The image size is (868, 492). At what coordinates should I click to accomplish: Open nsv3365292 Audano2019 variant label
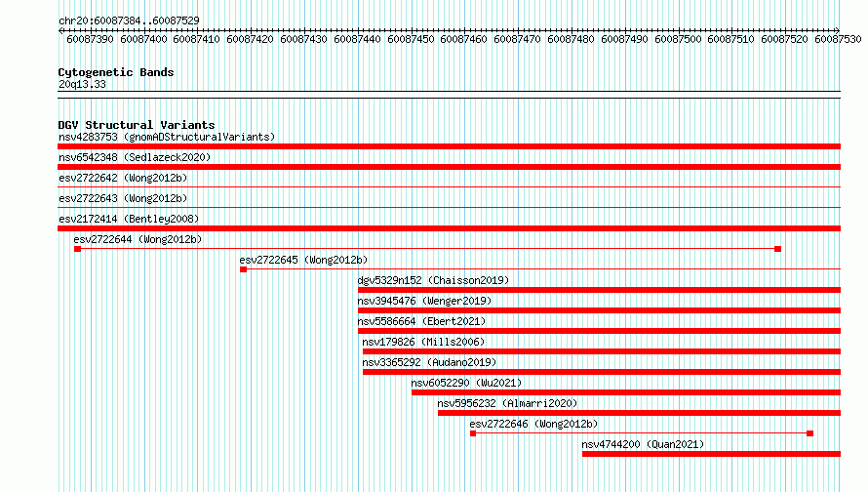(429, 362)
